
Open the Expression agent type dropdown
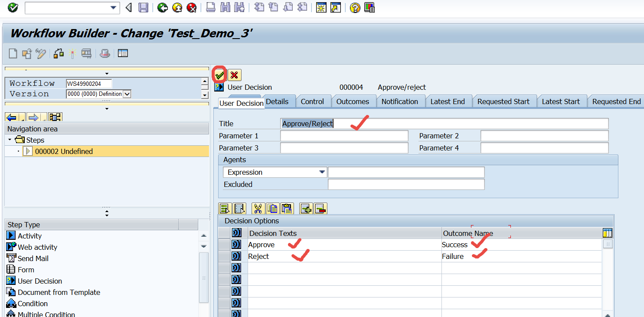click(323, 172)
